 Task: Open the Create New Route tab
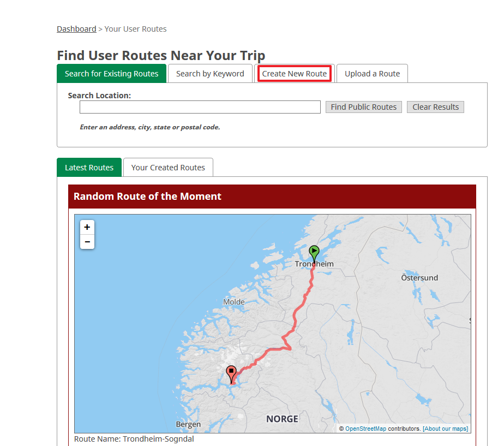pyautogui.click(x=295, y=74)
